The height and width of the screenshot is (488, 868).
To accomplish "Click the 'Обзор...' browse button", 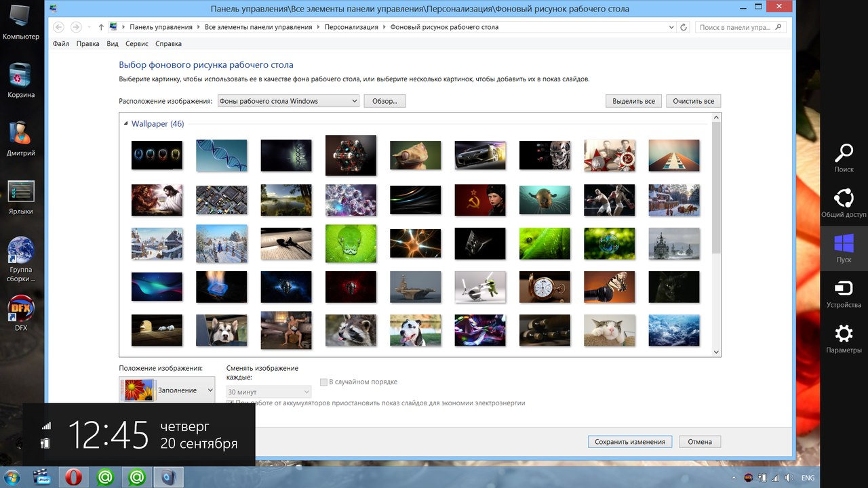I will click(384, 101).
